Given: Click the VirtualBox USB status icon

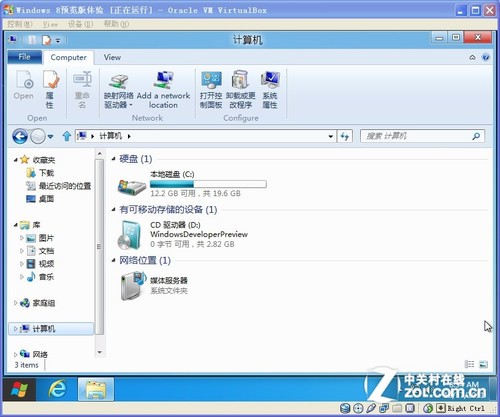Looking at the screenshot, I should pyautogui.click(x=371, y=408).
